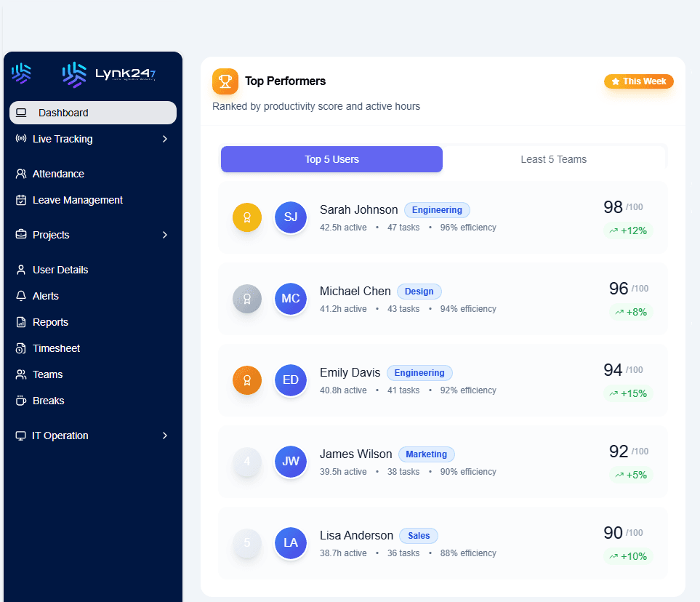
Task: Click the Reports chart document icon
Action: tap(21, 322)
